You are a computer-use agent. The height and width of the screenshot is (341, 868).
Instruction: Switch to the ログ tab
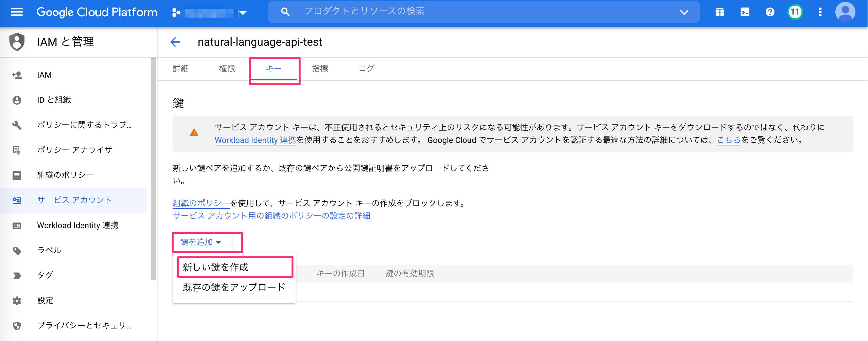click(x=366, y=69)
